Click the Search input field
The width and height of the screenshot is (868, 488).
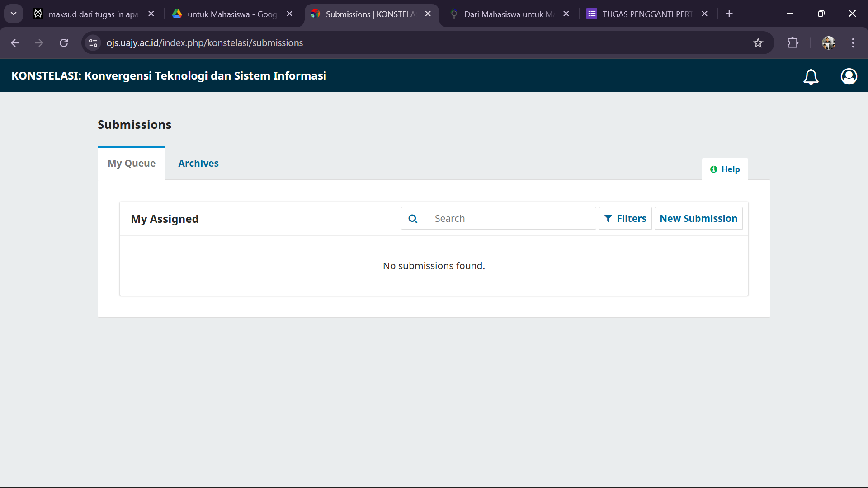510,219
